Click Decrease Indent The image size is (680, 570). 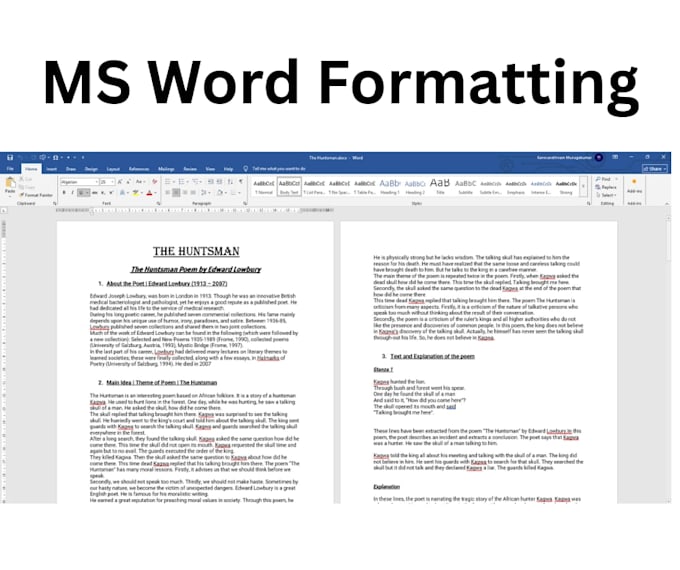211,183
